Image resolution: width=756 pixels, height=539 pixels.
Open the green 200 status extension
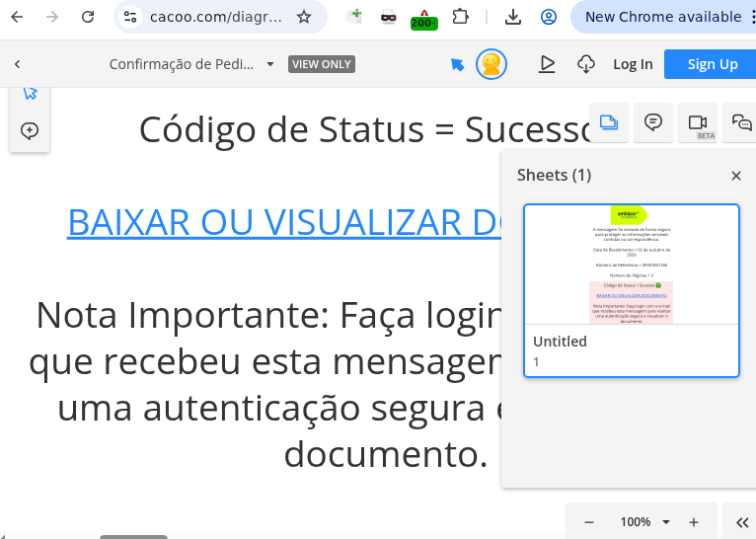coord(423,20)
